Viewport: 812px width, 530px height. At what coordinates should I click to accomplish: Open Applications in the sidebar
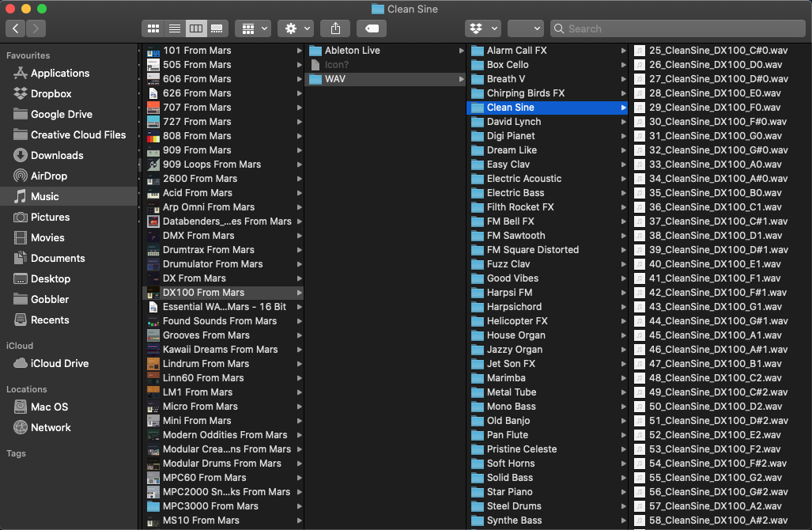[x=70, y=73]
